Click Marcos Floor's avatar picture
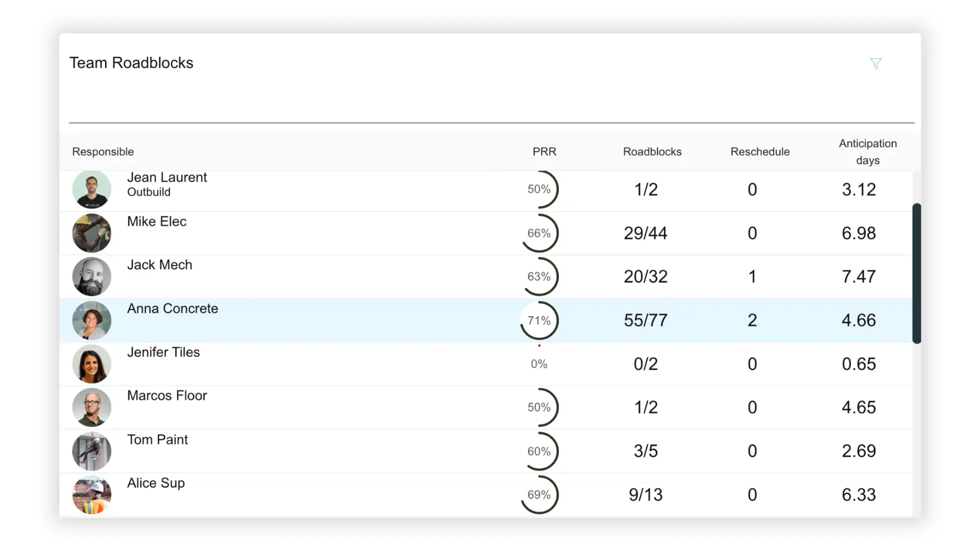This screenshot has width=980, height=551. (x=92, y=408)
